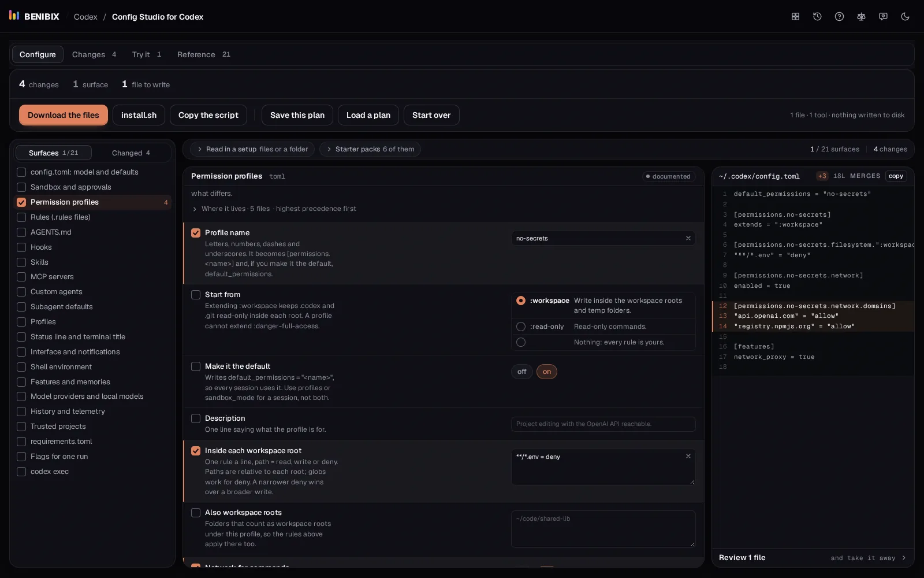Expand Read in a setup files or folder
Screen dimensions: 924x578
pyautogui.click(x=252, y=149)
